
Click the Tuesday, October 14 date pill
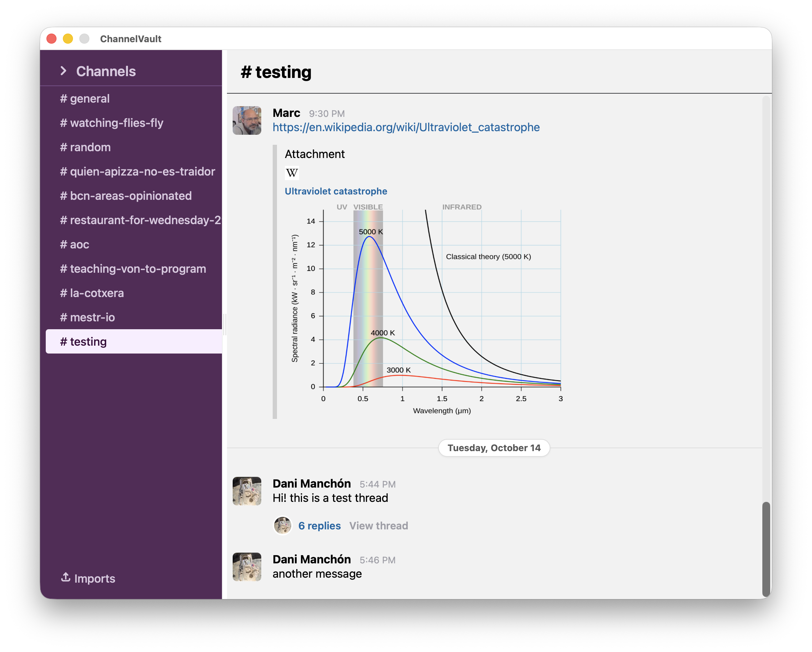click(x=494, y=448)
